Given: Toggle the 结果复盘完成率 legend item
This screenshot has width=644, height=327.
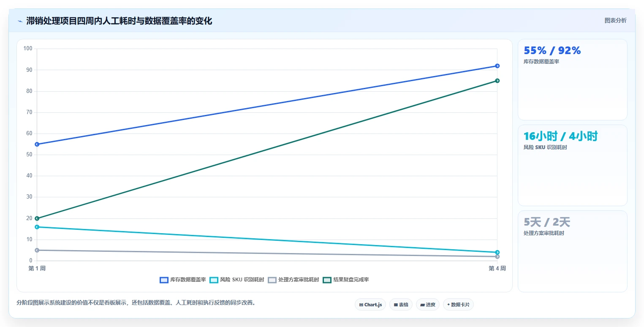Looking at the screenshot, I should point(346,280).
